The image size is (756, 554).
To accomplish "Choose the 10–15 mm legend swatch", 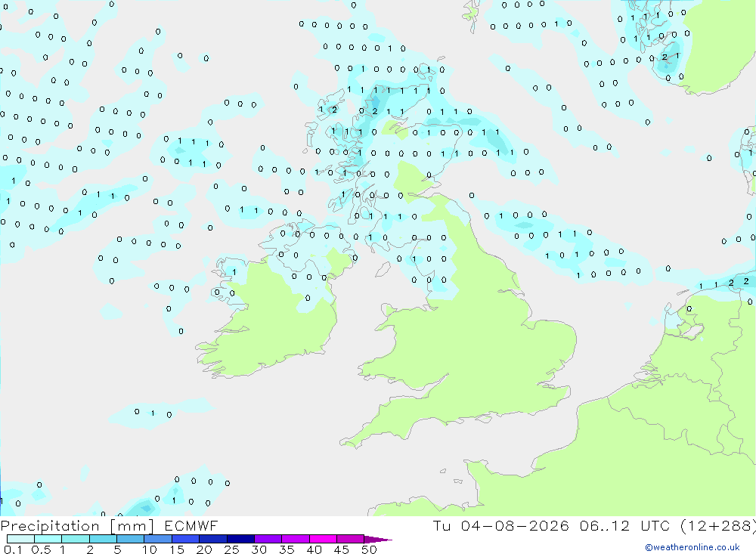I will click(x=158, y=539).
